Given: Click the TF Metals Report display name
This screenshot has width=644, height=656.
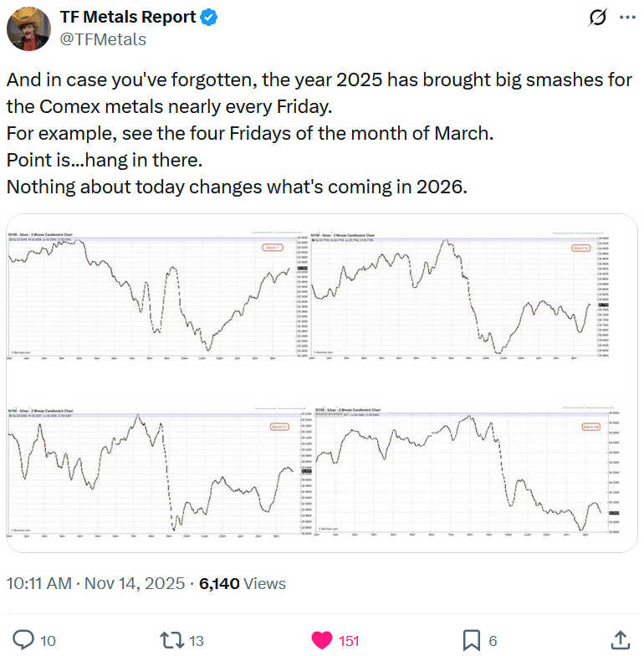Looking at the screenshot, I should 128,18.
